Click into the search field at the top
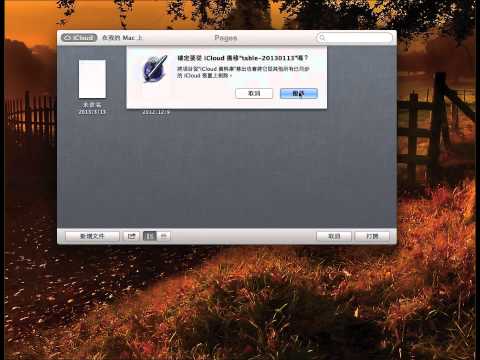 355,38
